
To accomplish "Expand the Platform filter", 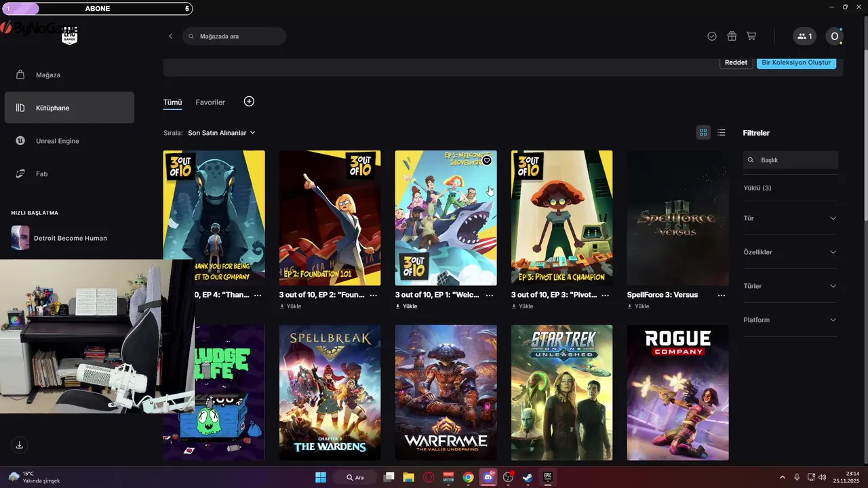I will coord(791,320).
